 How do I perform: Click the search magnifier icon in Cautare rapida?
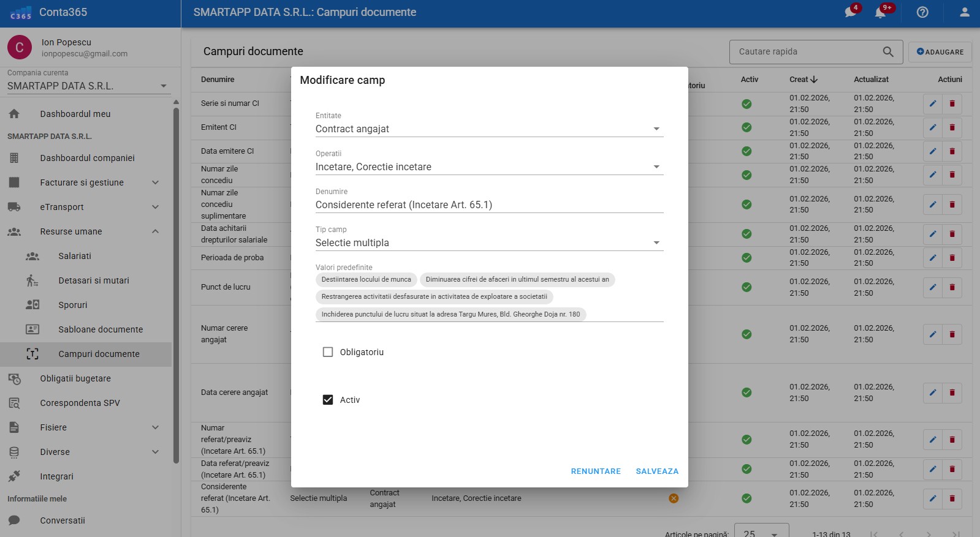tap(887, 52)
